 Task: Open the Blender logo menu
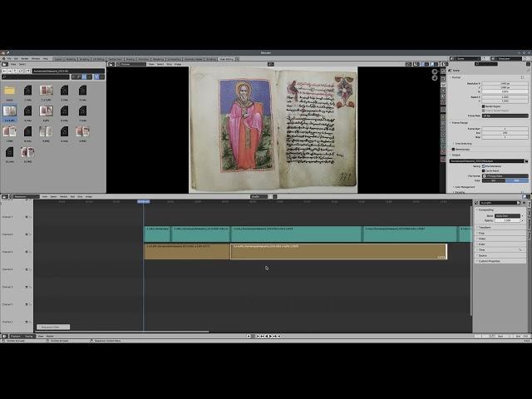point(3,59)
